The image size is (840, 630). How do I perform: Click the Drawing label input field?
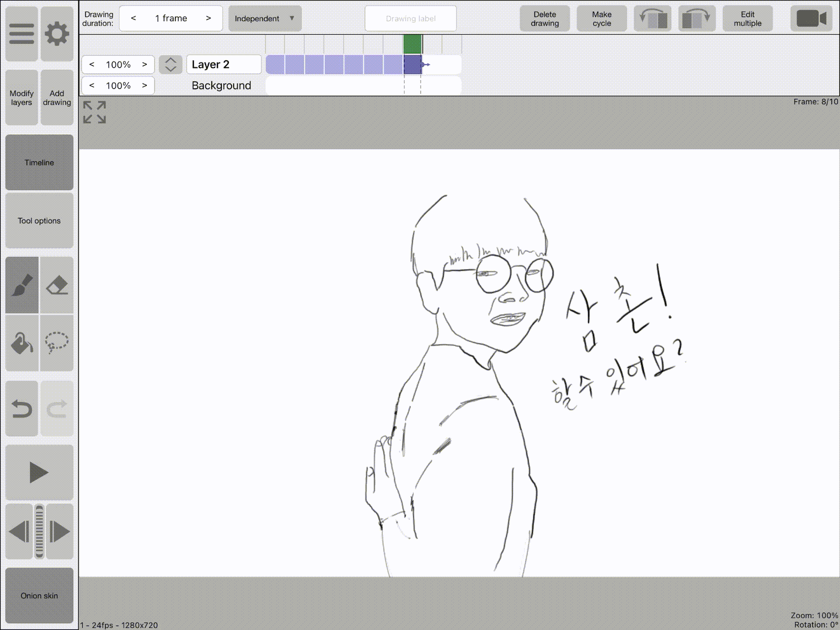(x=410, y=18)
